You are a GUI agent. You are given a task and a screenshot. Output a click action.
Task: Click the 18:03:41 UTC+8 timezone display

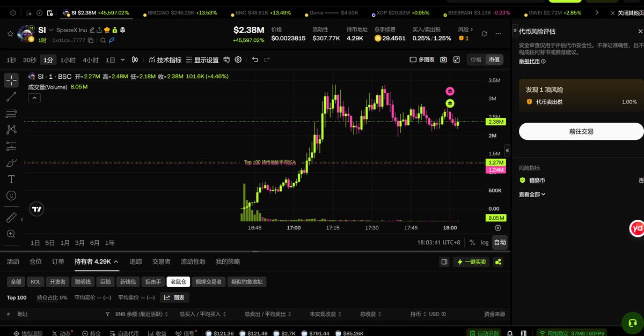pos(440,242)
